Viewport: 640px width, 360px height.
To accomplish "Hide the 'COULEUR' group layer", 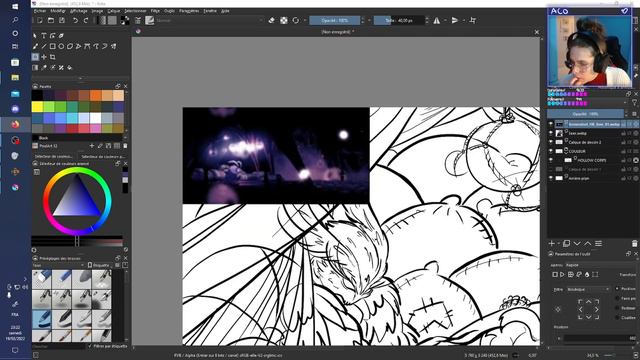I will (551, 151).
